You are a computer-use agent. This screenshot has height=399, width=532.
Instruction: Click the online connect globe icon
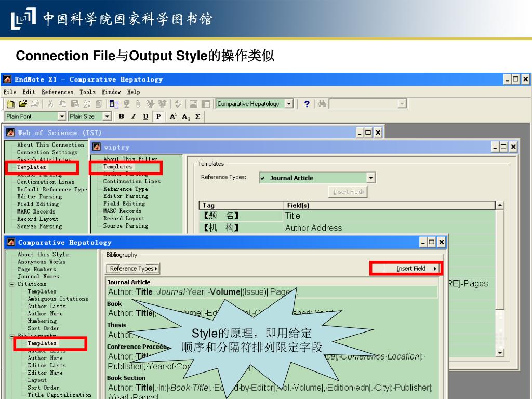click(127, 103)
